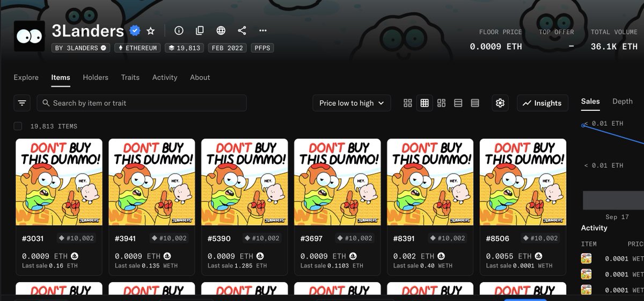This screenshot has width=644, height=301.
Task: Click the 3Landers collection avatar logo
Action: (x=29, y=36)
